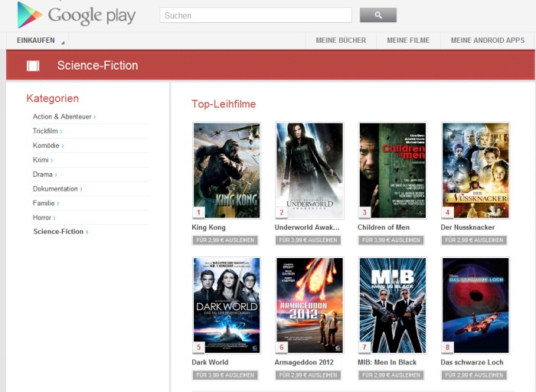Open the Dark World poster
Screen dimensions: 536x392
(227, 305)
